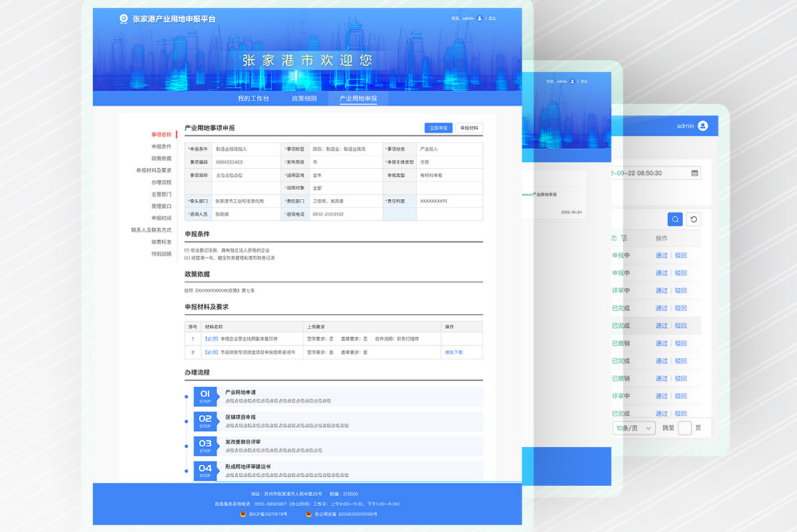Open the 政策细则 tab

[x=304, y=98]
